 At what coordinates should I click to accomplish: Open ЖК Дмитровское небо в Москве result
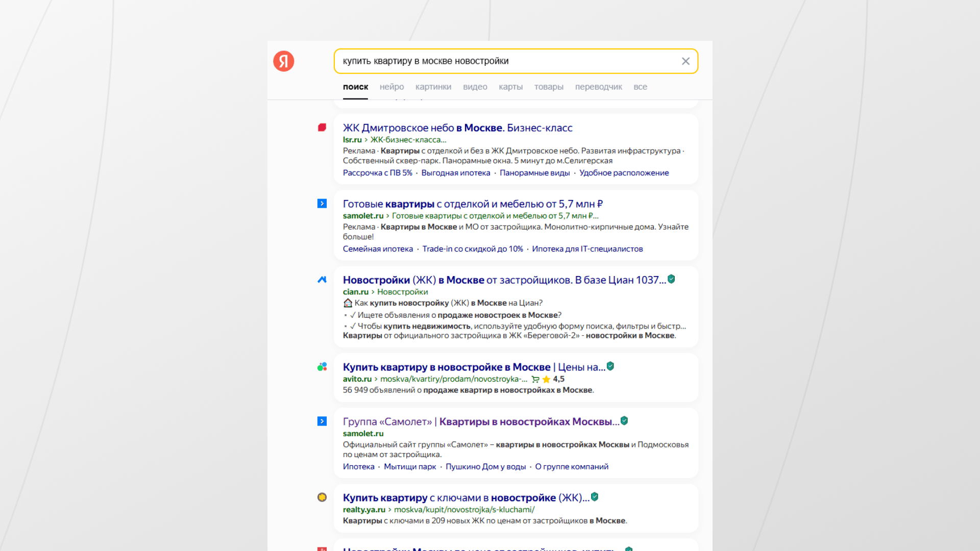click(x=457, y=128)
